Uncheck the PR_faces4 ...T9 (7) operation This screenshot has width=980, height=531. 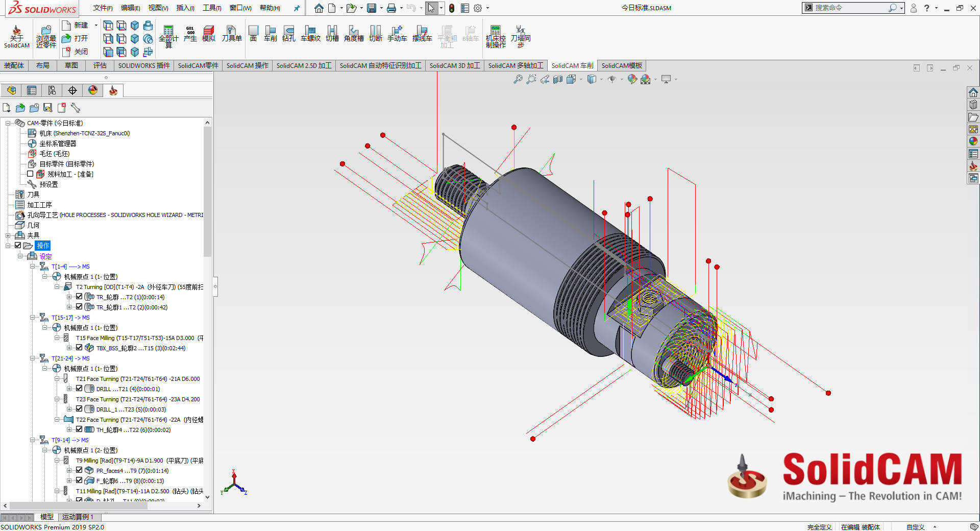[79, 470]
